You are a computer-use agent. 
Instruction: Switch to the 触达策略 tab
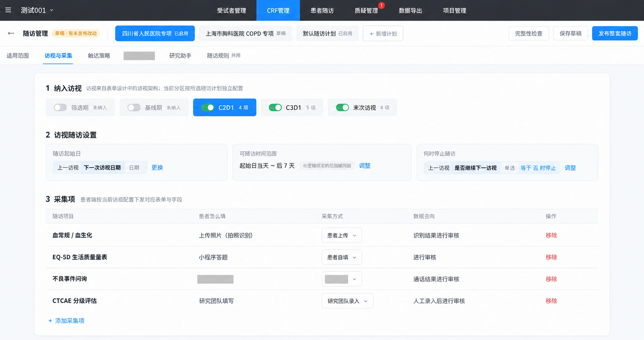[x=99, y=56]
